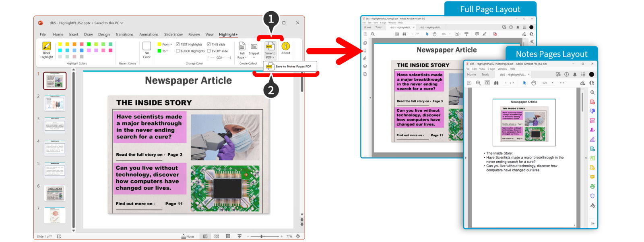
Task: Expand the Saved to this PC title dropdown
Action: [122, 23]
